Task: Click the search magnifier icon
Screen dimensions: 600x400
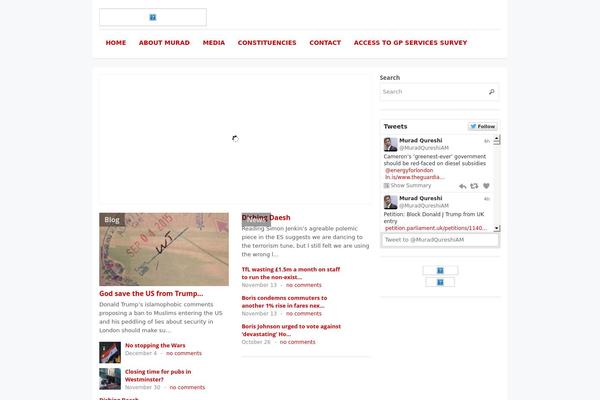Action: [x=491, y=91]
